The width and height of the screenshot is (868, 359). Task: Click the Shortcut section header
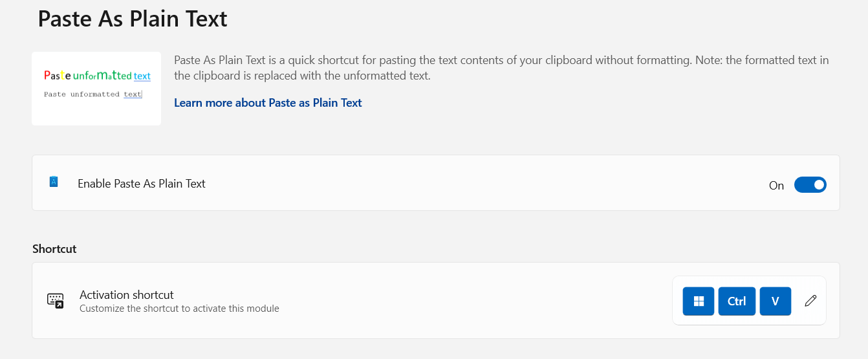click(54, 249)
